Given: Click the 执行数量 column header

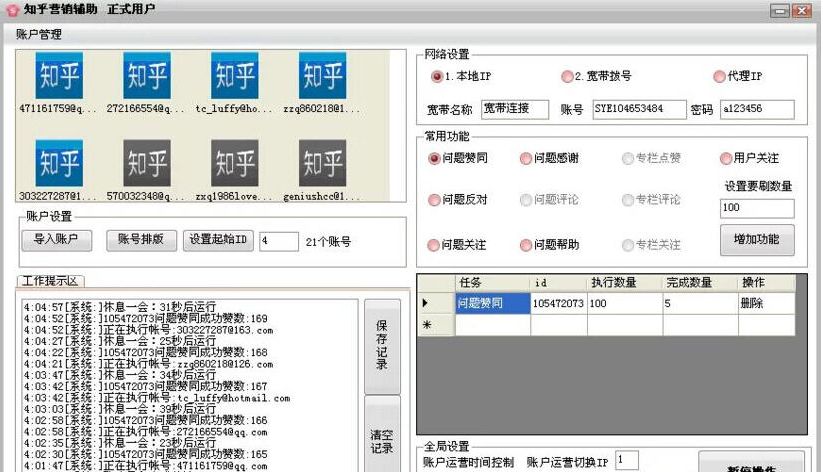Looking at the screenshot, I should click(x=625, y=282).
